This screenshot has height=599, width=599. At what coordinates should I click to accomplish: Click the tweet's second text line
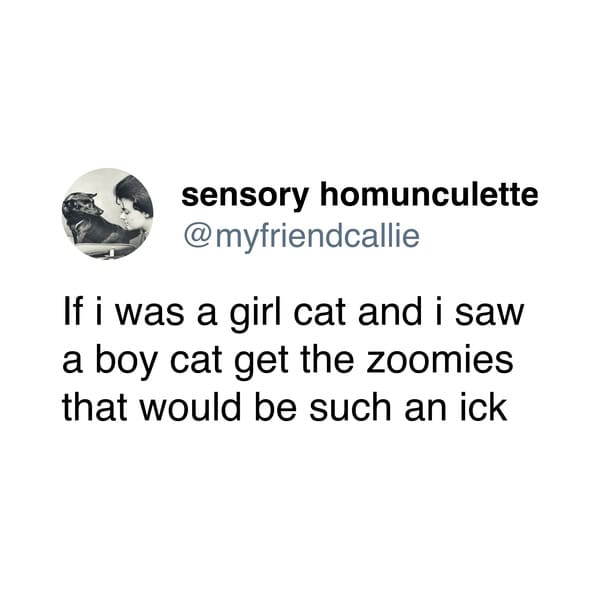tap(288, 361)
